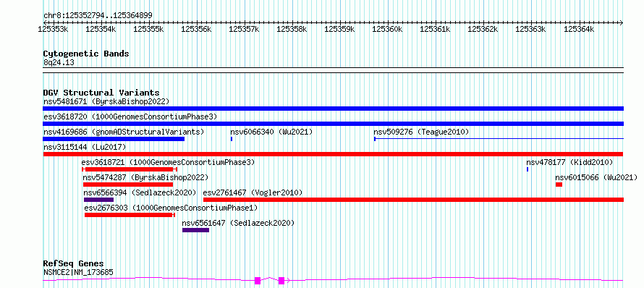Click the nsv6015066 (Wu2021) label
The height and width of the screenshot is (288, 644).
(596, 177)
